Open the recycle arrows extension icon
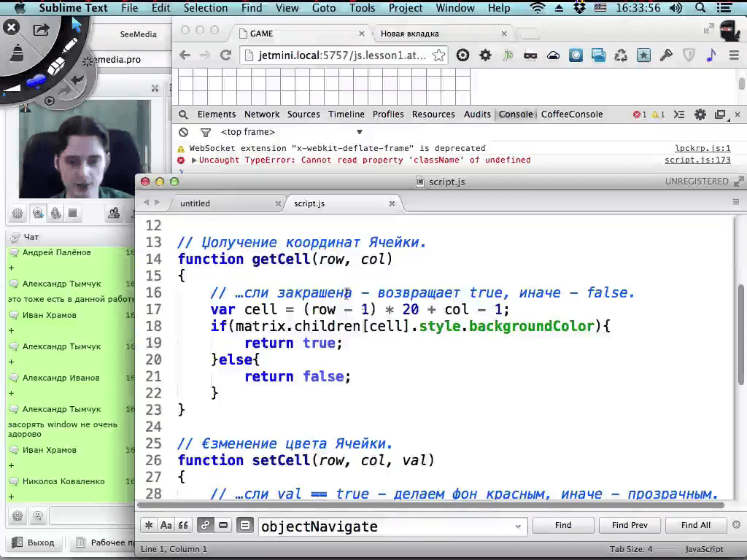 (x=621, y=55)
